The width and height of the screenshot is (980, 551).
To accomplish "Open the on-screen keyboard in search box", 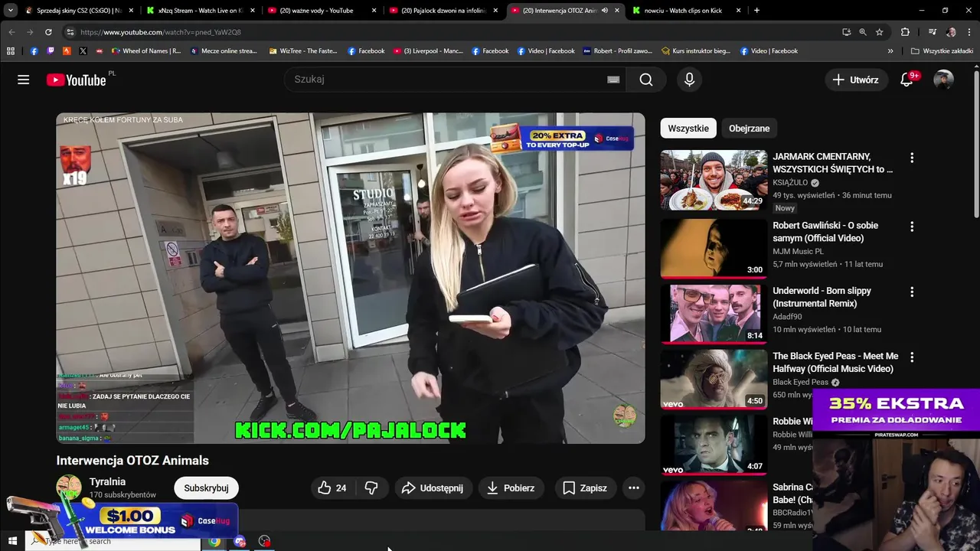I will pos(613,80).
